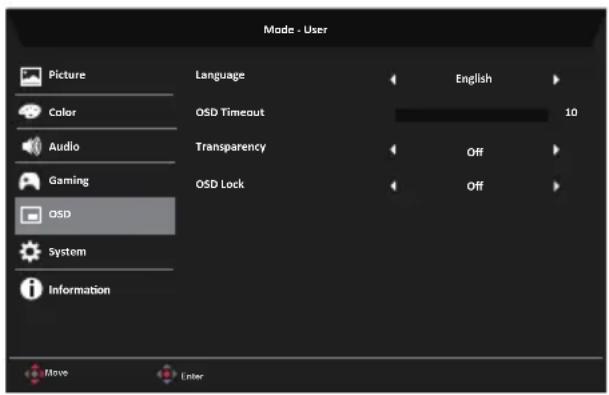Select the OSD Timeout setting label
Image resolution: width=609 pixels, height=395 pixels.
[x=230, y=112]
